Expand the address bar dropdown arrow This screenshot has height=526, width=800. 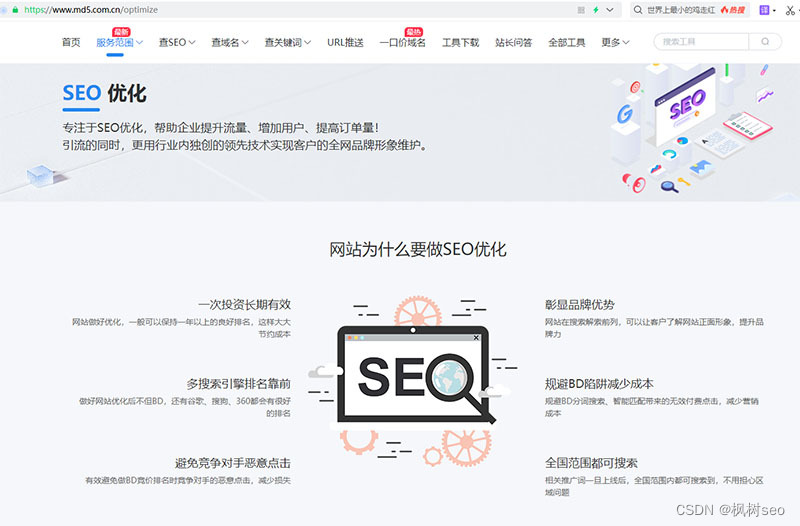[x=610, y=10]
